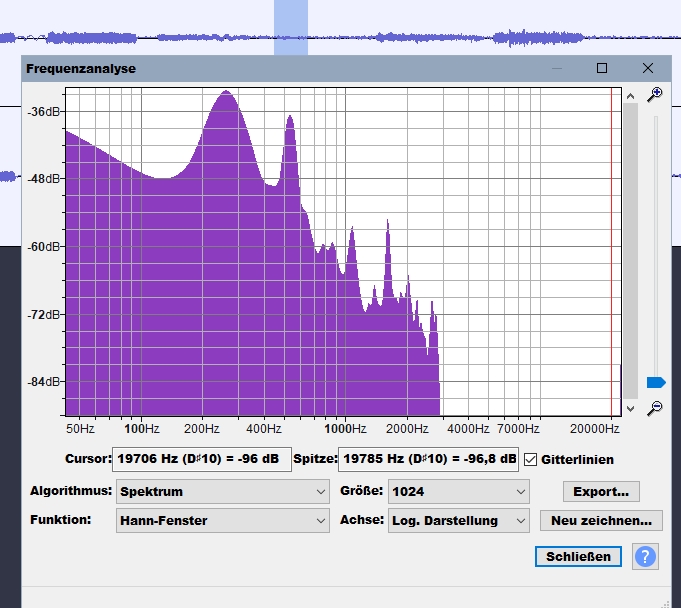Click the zoom out magnifier icon
The image size is (681, 608).
click(655, 407)
